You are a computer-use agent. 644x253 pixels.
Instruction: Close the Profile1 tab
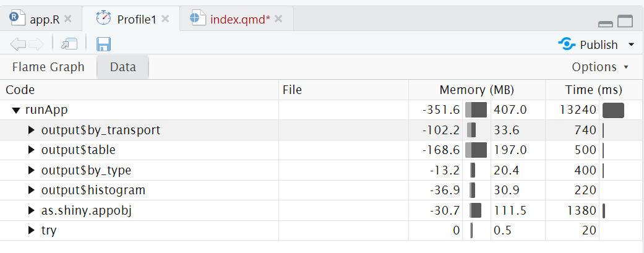(x=165, y=19)
